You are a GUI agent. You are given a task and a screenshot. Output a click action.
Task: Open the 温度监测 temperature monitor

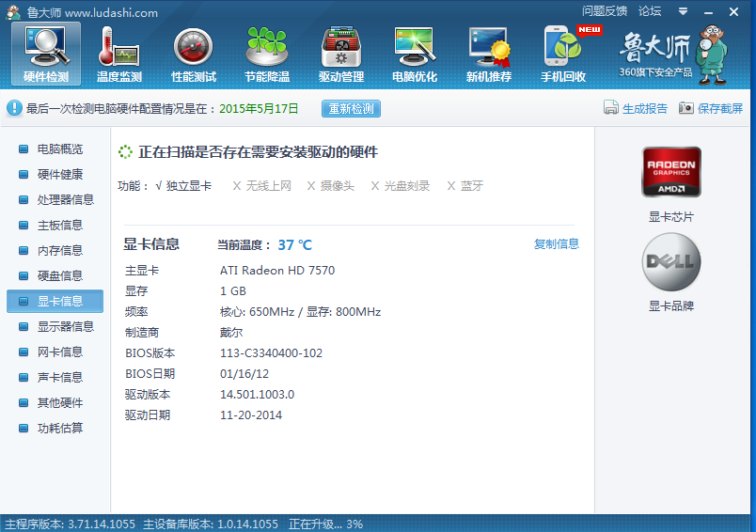coord(119,55)
